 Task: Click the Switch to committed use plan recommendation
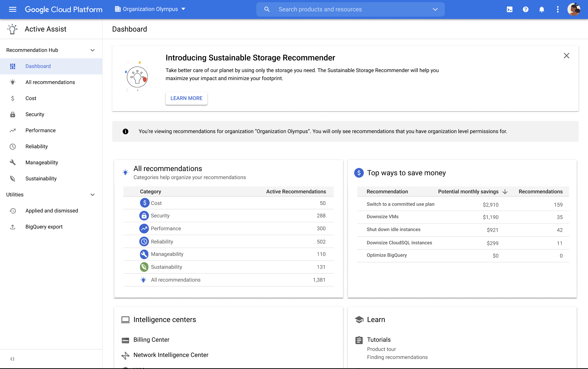pyautogui.click(x=400, y=204)
